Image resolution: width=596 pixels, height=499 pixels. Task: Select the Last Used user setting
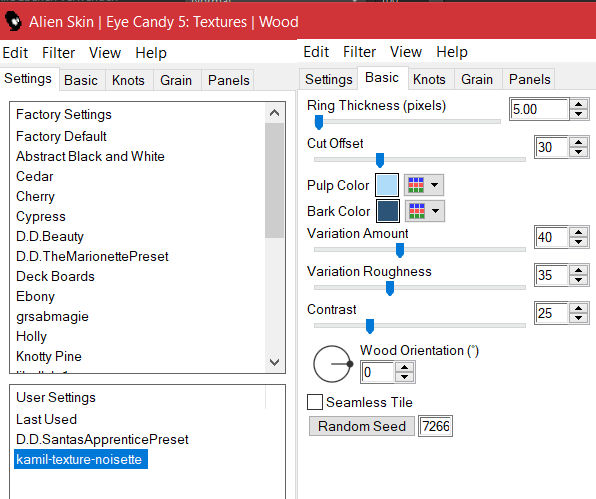46,419
